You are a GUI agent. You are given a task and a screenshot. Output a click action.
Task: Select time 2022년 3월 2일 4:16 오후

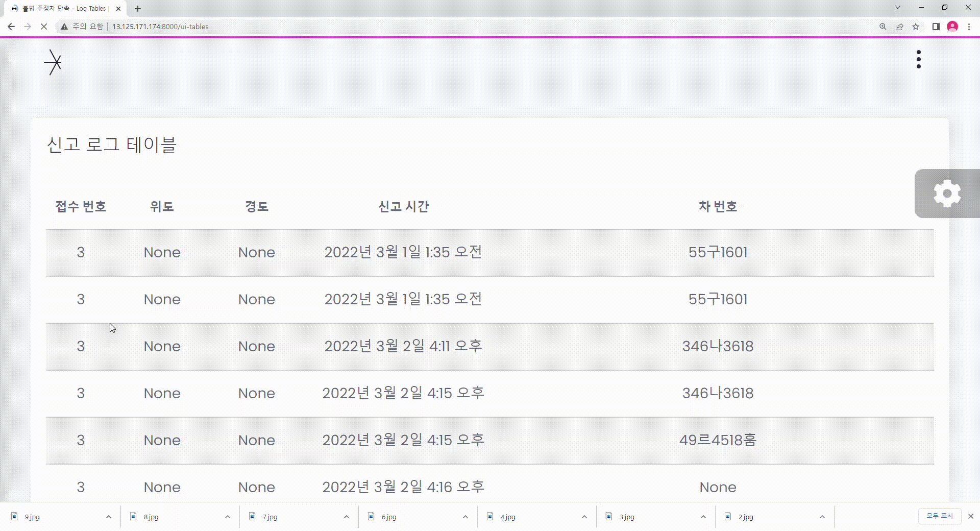click(403, 487)
